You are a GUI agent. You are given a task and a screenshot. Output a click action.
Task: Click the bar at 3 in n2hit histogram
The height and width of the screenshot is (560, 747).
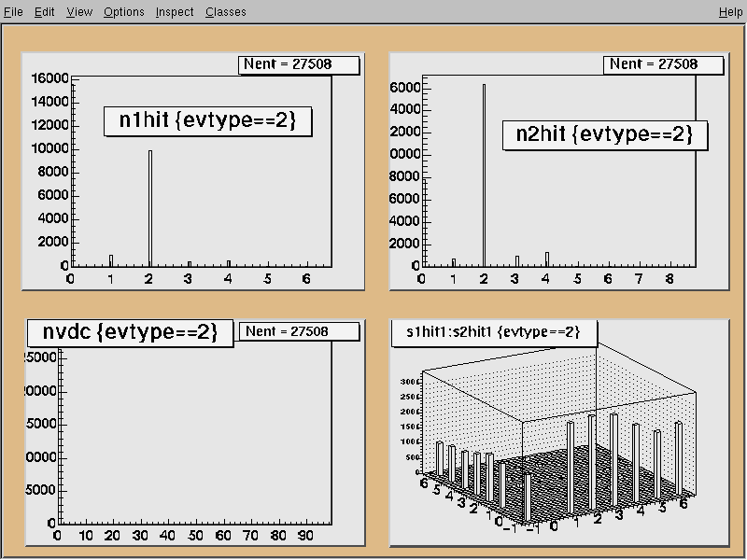tap(517, 261)
